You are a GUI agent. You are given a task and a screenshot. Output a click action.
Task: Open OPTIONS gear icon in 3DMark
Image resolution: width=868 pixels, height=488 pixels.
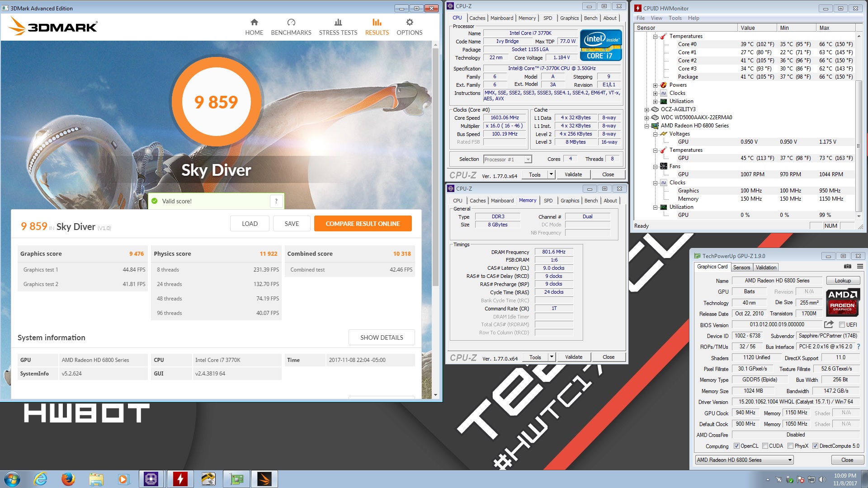click(410, 22)
